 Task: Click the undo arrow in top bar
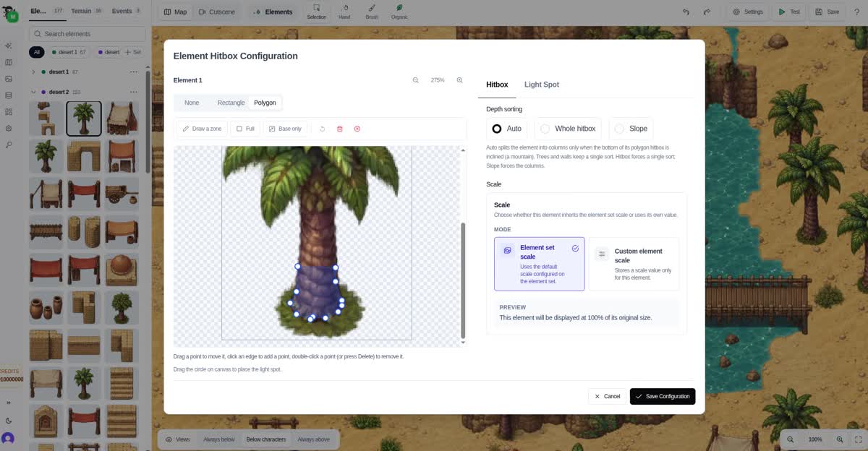tap(686, 12)
